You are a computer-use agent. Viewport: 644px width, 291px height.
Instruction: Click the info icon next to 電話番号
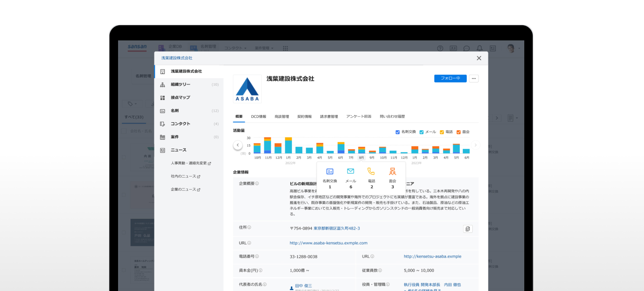(257, 256)
